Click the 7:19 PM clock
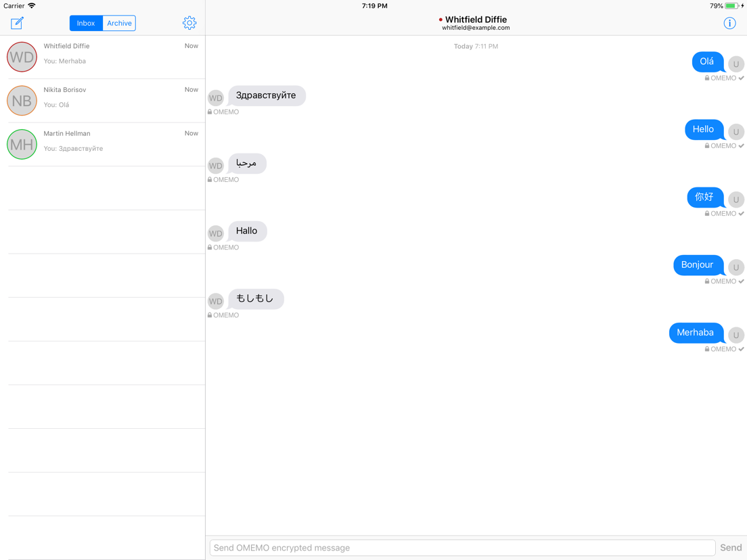This screenshot has height=560, width=747. tap(374, 5)
